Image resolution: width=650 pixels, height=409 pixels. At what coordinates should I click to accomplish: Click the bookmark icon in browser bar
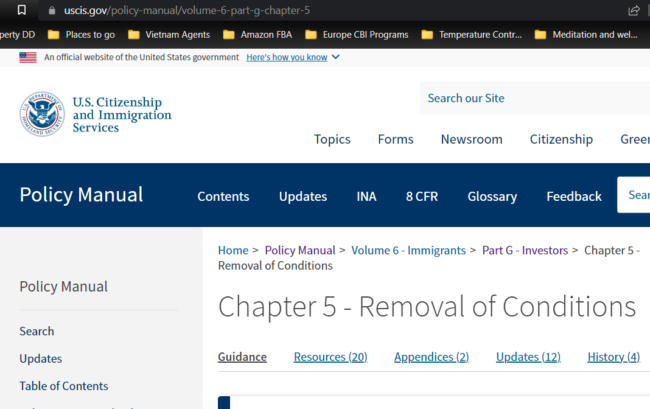22,10
